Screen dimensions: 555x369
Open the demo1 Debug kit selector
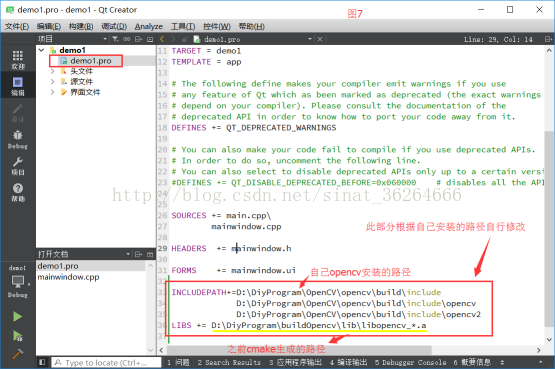click(18, 281)
